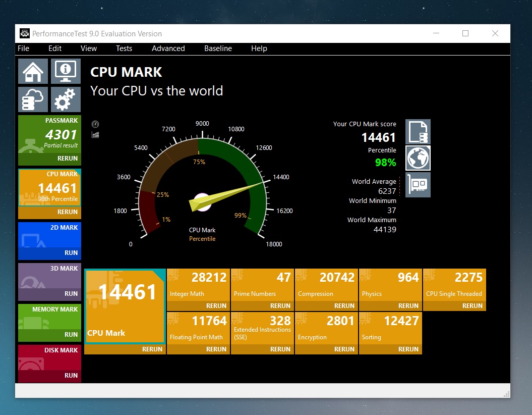Viewport: 532px width, 415px height.
Task: Switch to the chart view icon
Action: click(x=95, y=134)
